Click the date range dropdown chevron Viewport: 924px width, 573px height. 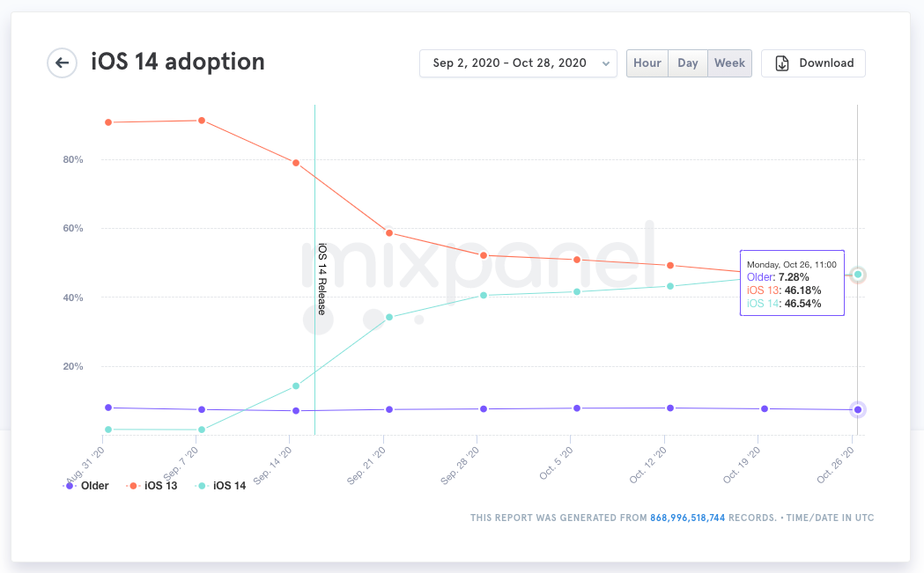(605, 63)
